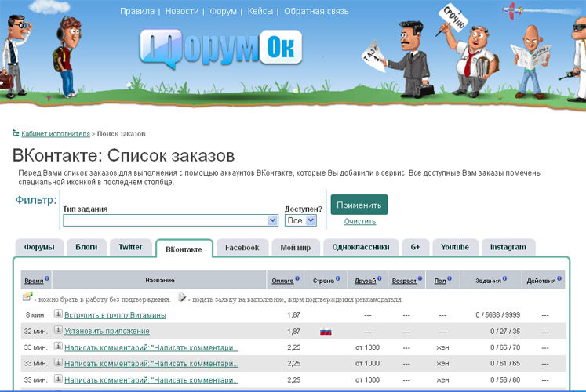The image size is (586, 392).
Task: Switch to the Форумы tab
Action: coord(39,247)
